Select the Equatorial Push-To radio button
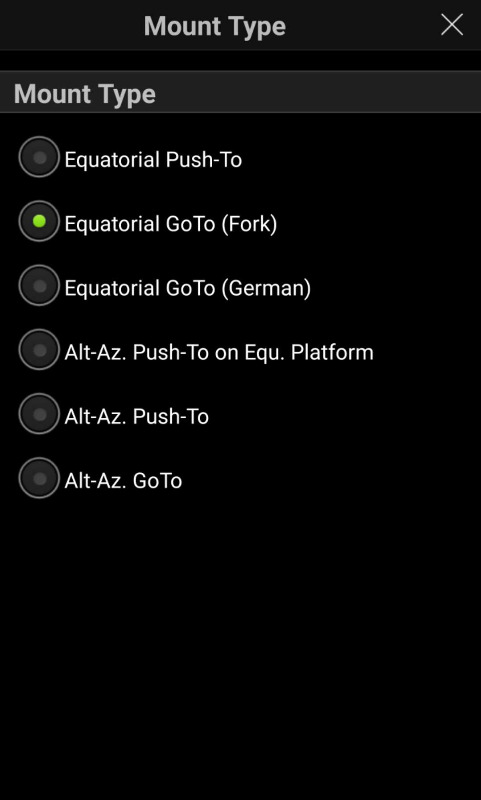This screenshot has width=481, height=800. pyautogui.click(x=39, y=157)
